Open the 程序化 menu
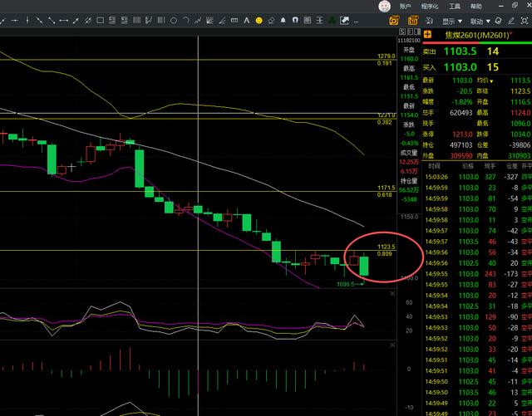The image size is (532, 416). coord(430,6)
